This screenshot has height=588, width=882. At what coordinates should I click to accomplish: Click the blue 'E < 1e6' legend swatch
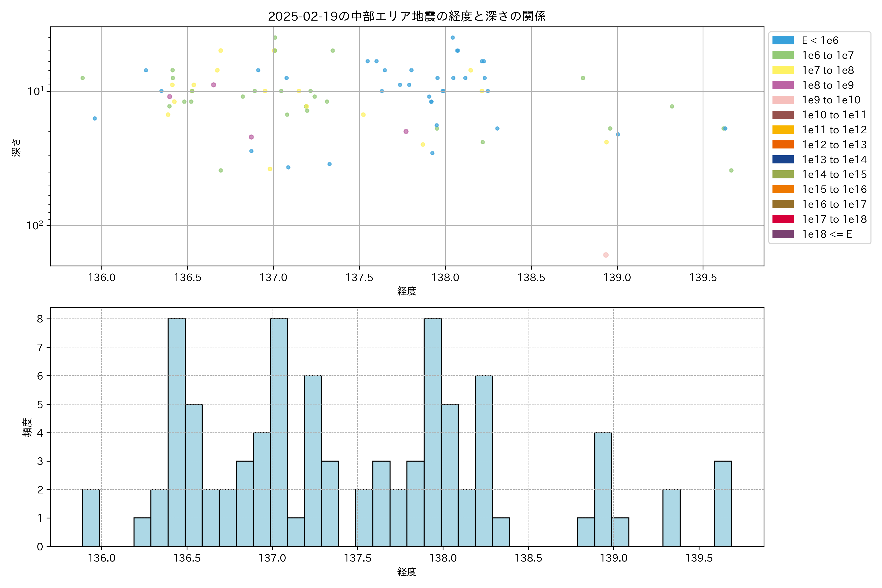(x=783, y=40)
